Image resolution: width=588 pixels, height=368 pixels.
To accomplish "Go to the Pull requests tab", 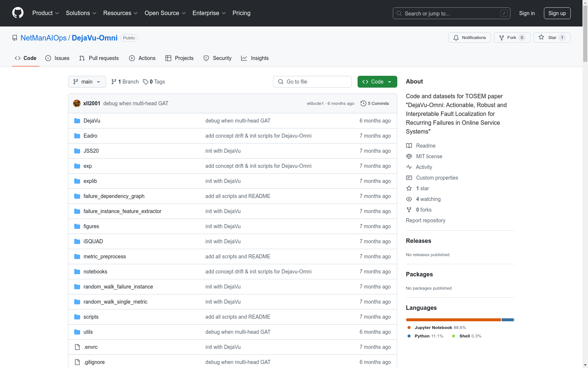I will coord(99,58).
